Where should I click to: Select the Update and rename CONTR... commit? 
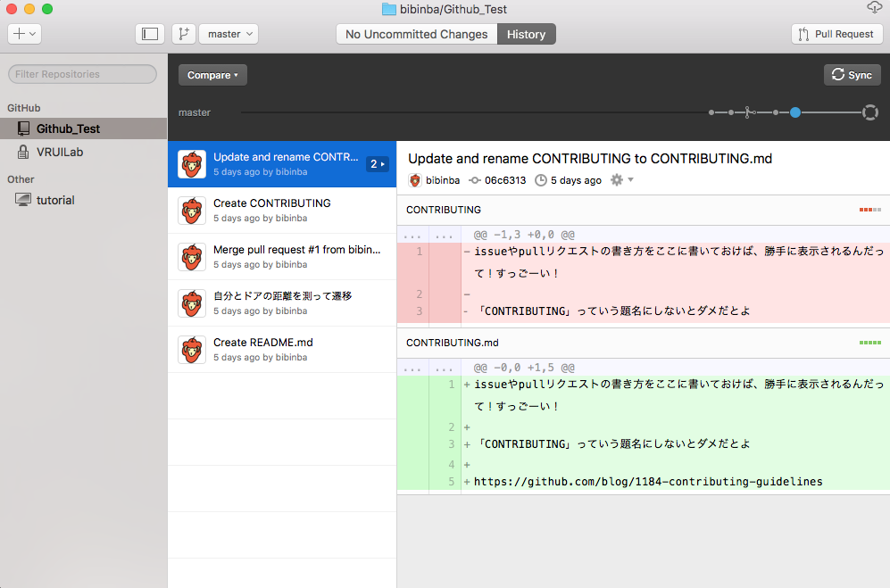pos(282,164)
